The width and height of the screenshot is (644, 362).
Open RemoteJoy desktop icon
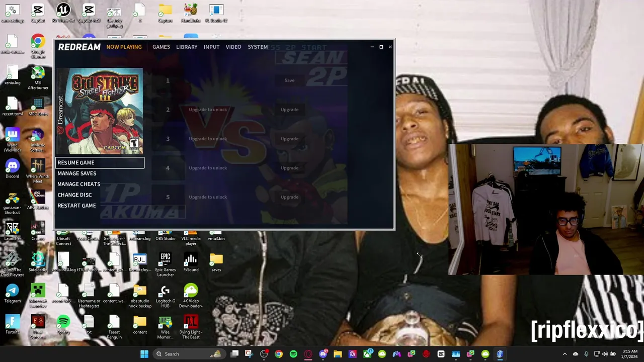(x=139, y=262)
